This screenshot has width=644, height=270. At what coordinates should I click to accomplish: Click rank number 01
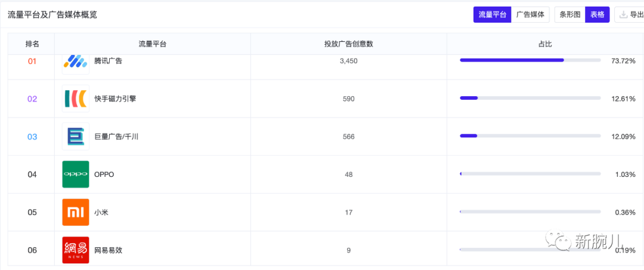(32, 61)
